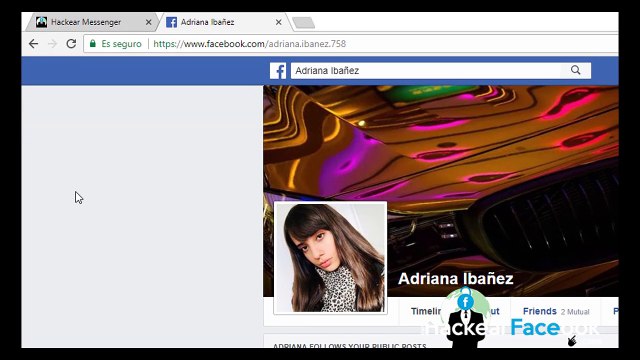Click the search magnifier button

coord(576,70)
